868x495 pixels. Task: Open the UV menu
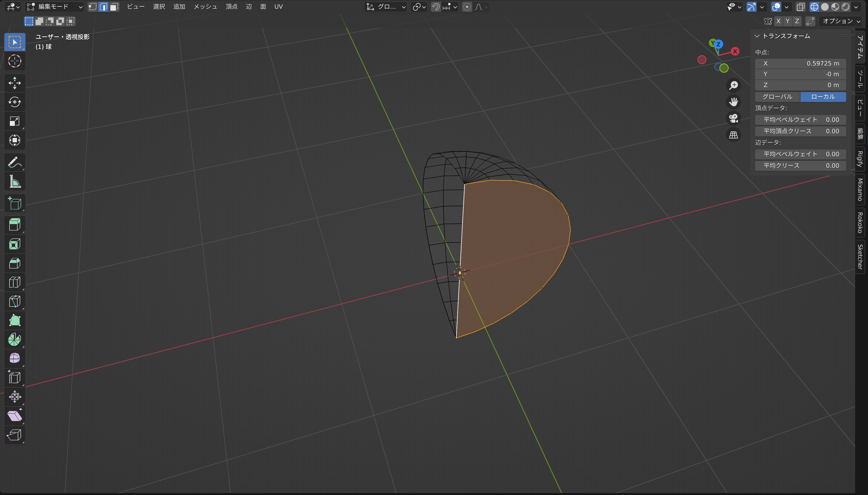coord(278,7)
